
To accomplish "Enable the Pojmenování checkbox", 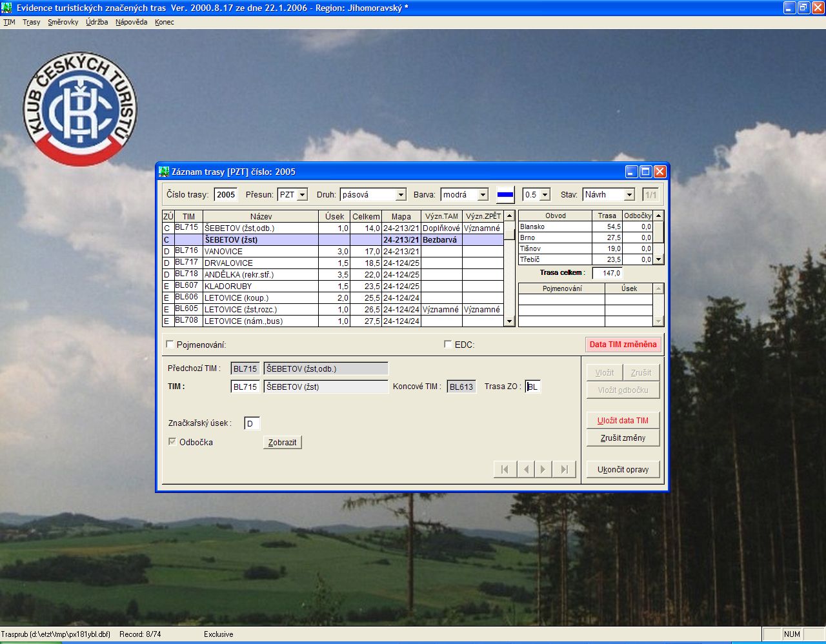I will [170, 345].
